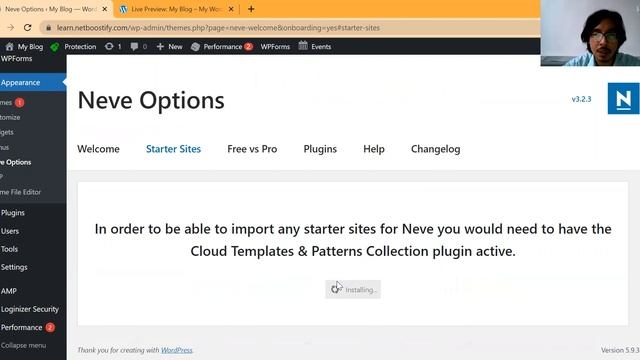Open Tools in the sidebar

coord(9,249)
